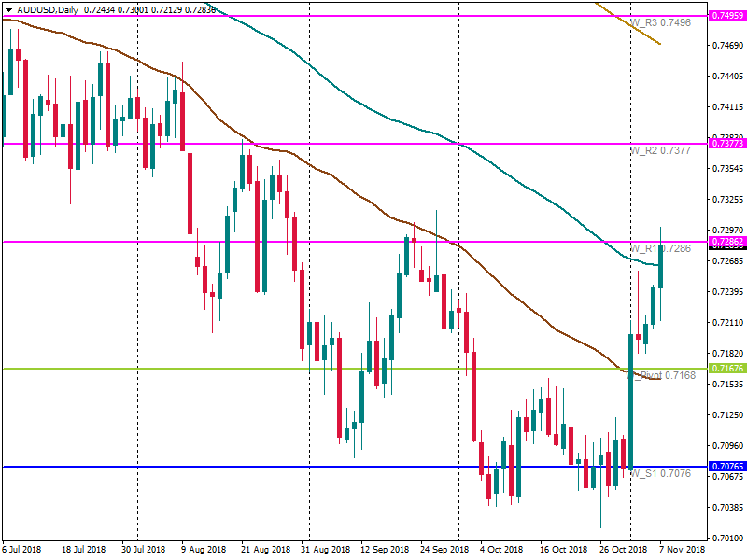Click the W_R2 0.7377 level label
Screen dimensions: 747x560
[x=660, y=150]
